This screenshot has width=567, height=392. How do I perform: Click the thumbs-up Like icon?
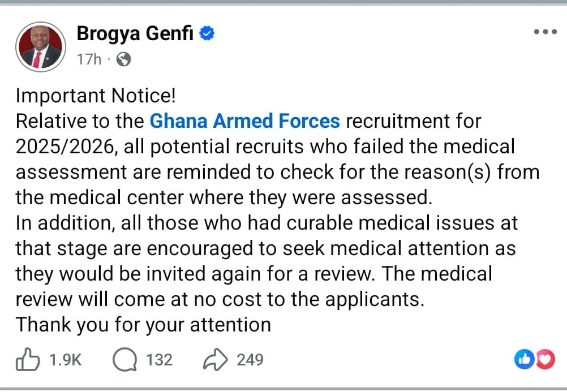(x=28, y=359)
